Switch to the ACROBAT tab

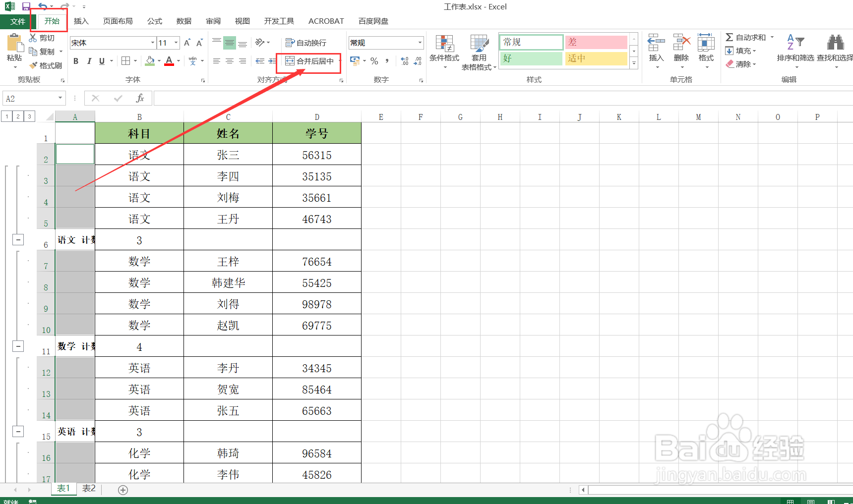326,21
